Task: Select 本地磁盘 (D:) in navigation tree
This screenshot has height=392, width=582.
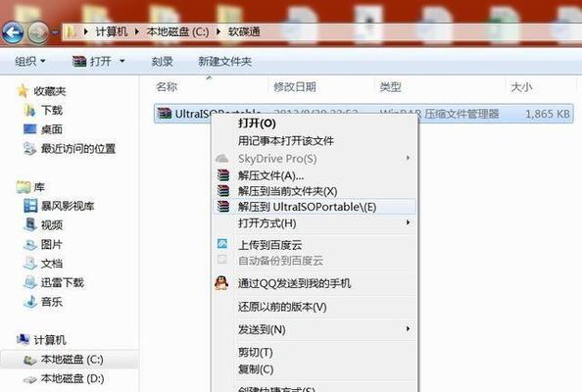Action: (x=72, y=378)
